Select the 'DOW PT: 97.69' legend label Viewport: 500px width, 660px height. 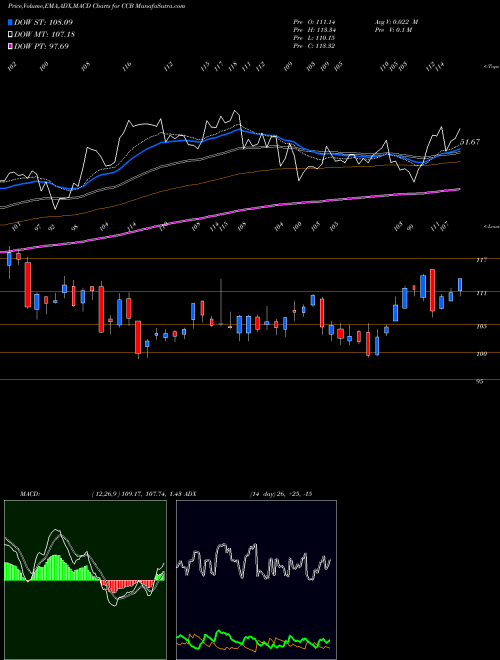point(41,46)
